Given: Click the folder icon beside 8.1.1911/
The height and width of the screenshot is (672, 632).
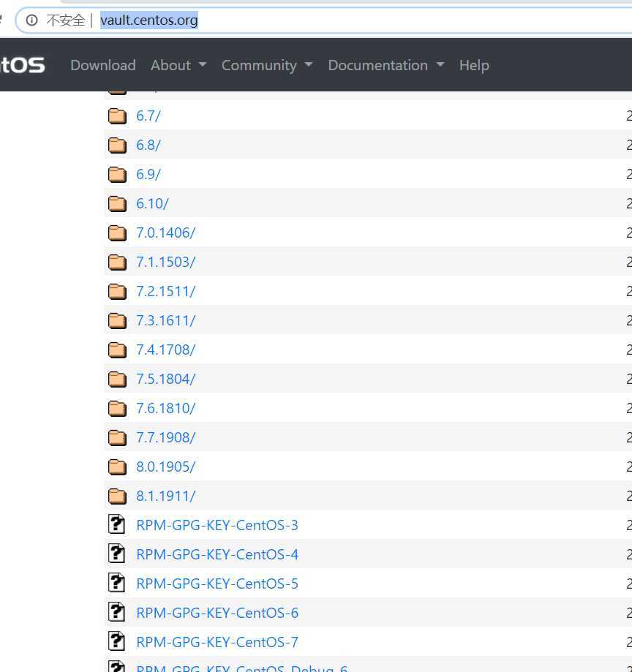Looking at the screenshot, I should pos(117,497).
